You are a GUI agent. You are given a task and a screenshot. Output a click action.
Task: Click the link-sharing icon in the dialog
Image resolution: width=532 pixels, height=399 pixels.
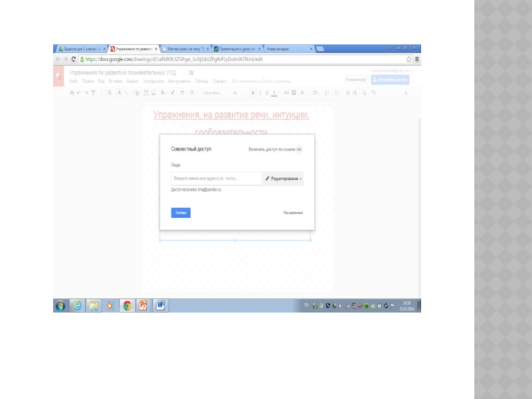(299, 150)
